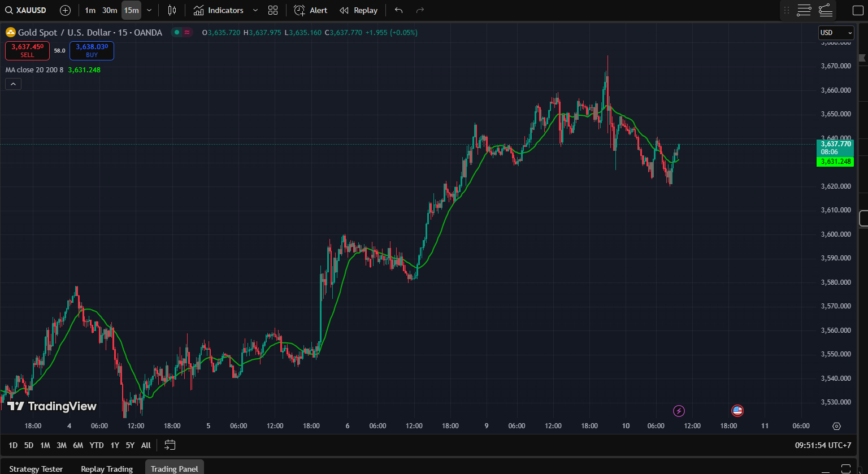868x474 pixels.
Task: Open the USD currency dropdown
Action: pyautogui.click(x=836, y=33)
